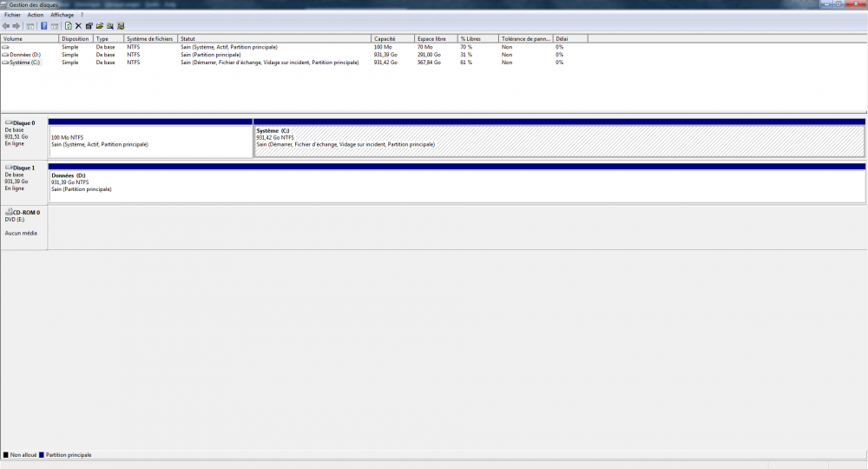The image size is (868, 469).
Task: Click Aucun média under CD-ROM 0
Action: [x=21, y=233]
